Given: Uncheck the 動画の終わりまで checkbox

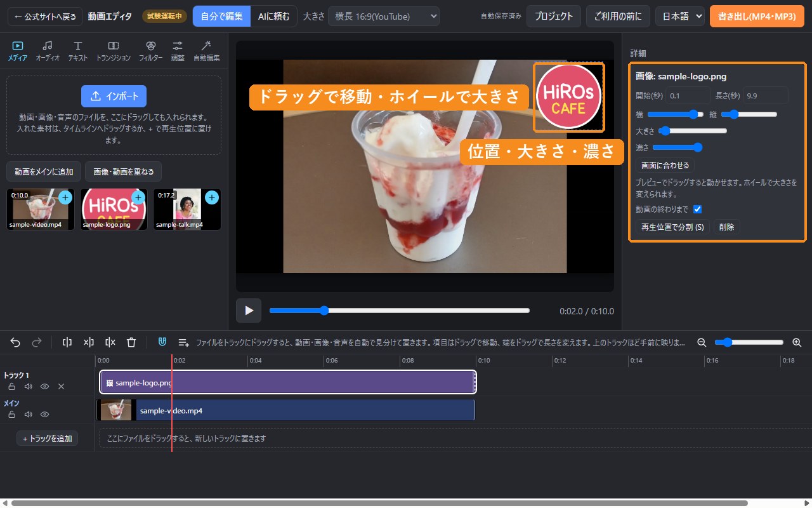Looking at the screenshot, I should [x=697, y=209].
